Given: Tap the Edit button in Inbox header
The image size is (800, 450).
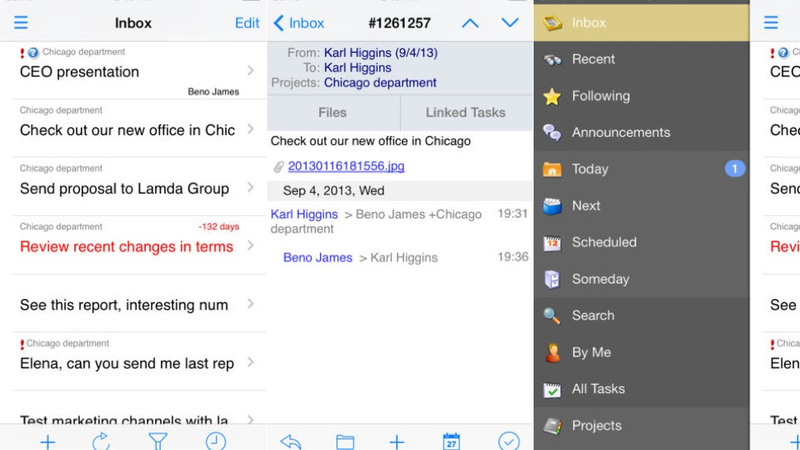Looking at the screenshot, I should click(x=247, y=23).
